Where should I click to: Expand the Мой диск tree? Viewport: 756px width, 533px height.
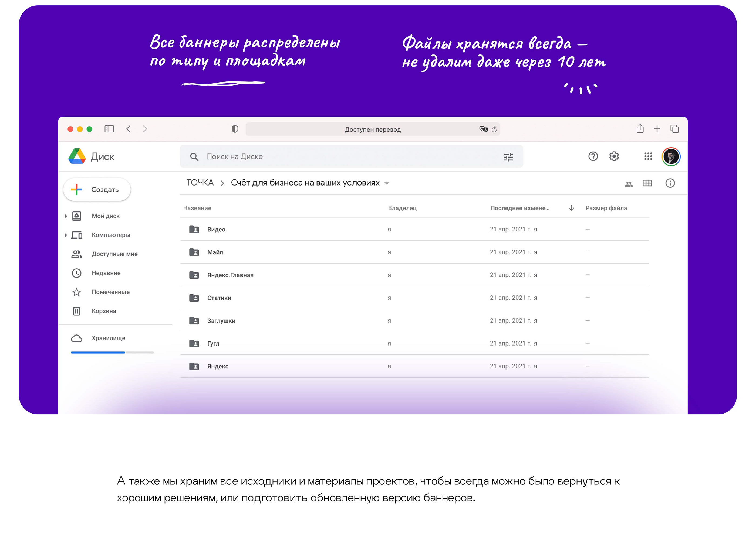pos(66,216)
